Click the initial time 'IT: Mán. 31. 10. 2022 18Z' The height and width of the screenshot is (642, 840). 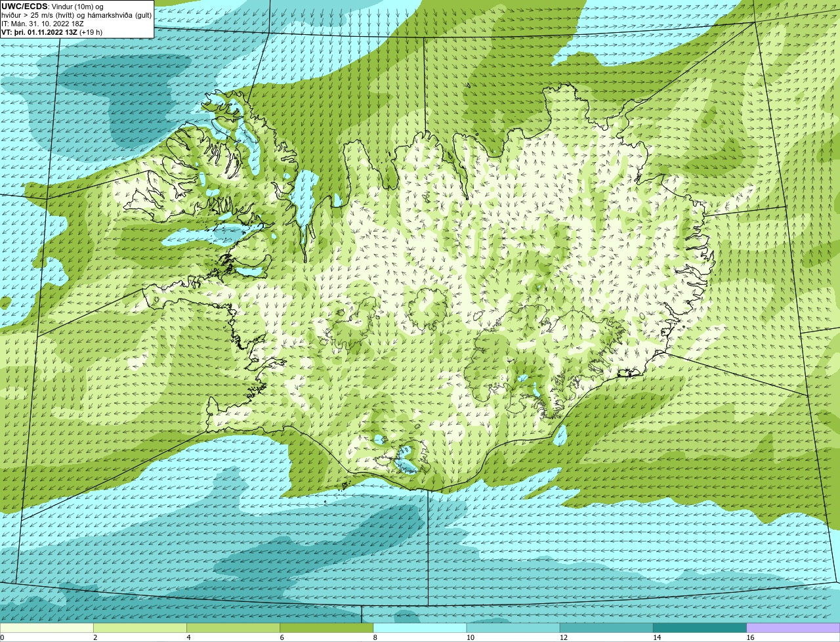pos(43,24)
